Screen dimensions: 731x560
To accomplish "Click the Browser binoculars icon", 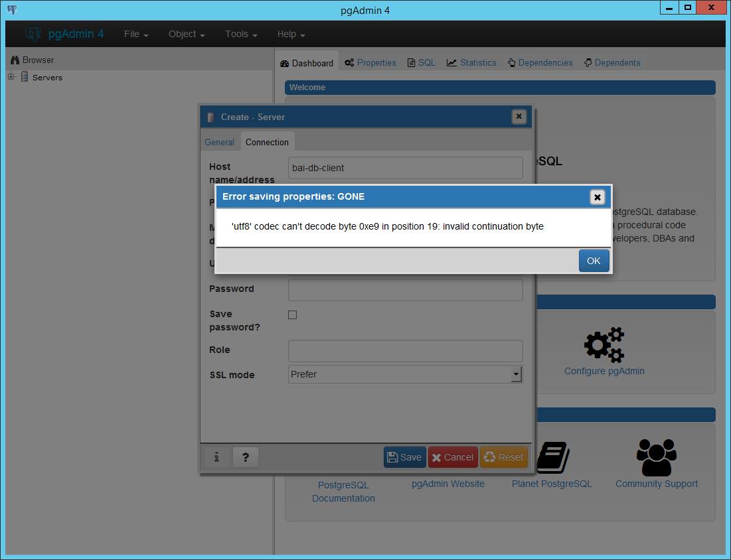I will (15, 60).
